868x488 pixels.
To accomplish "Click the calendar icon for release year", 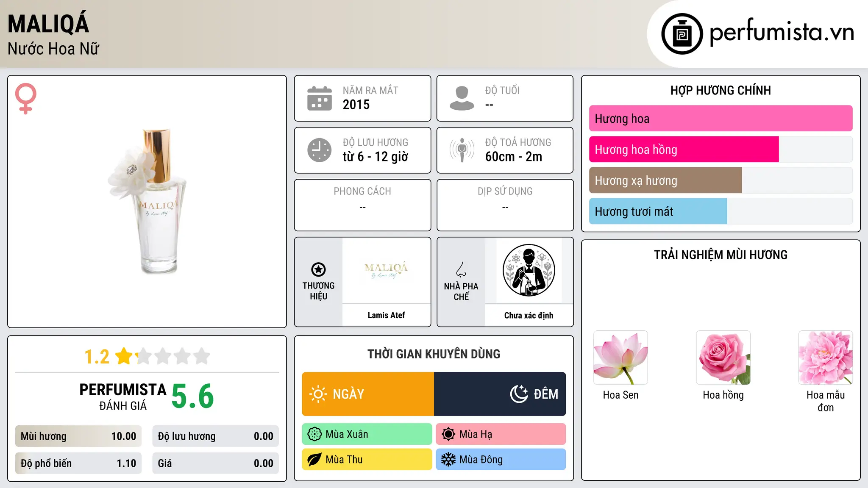I will (320, 98).
